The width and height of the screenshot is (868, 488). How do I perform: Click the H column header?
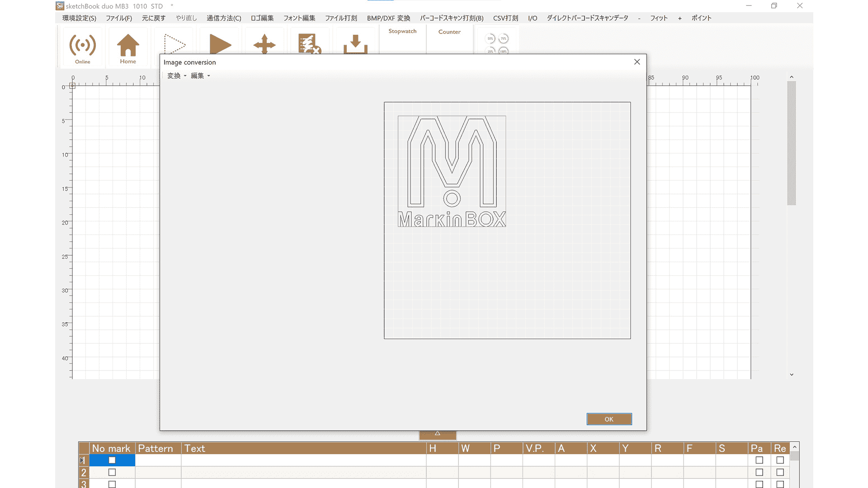[442, 448]
